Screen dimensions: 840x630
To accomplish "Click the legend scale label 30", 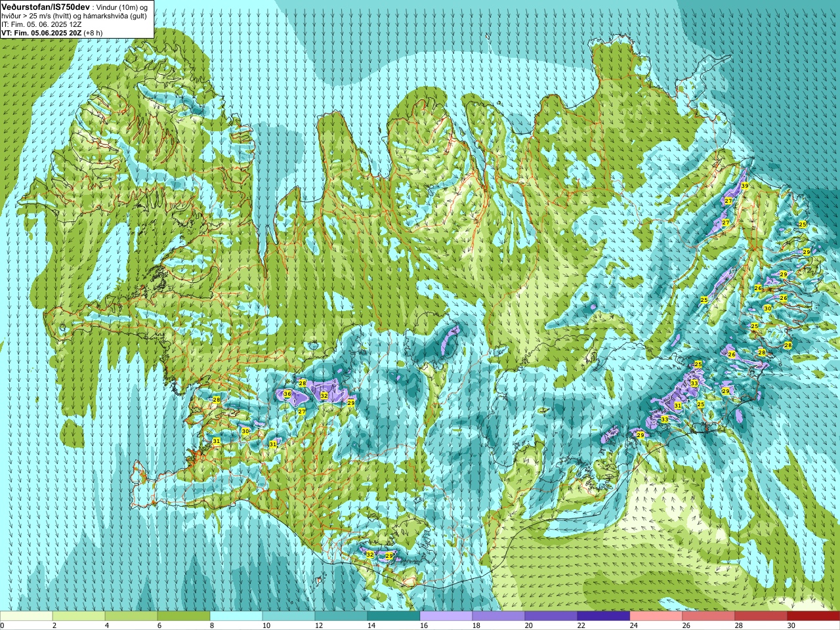I will 791,626.
